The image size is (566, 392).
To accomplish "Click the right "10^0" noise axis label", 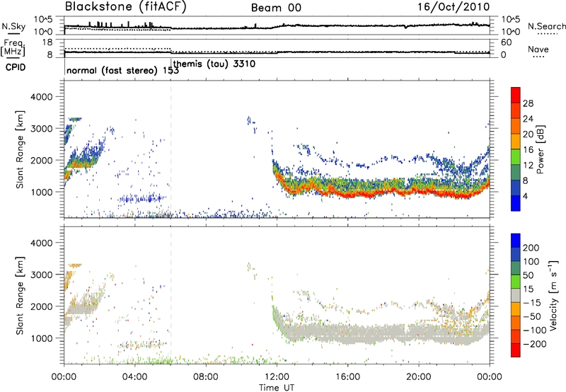I will pos(510,31).
